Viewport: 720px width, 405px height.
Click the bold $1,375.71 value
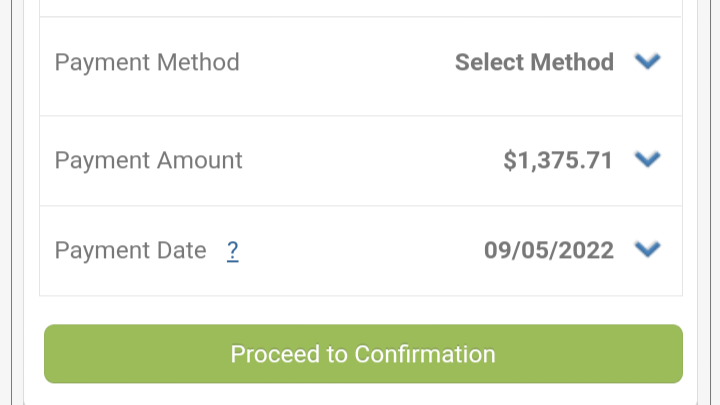tap(558, 160)
